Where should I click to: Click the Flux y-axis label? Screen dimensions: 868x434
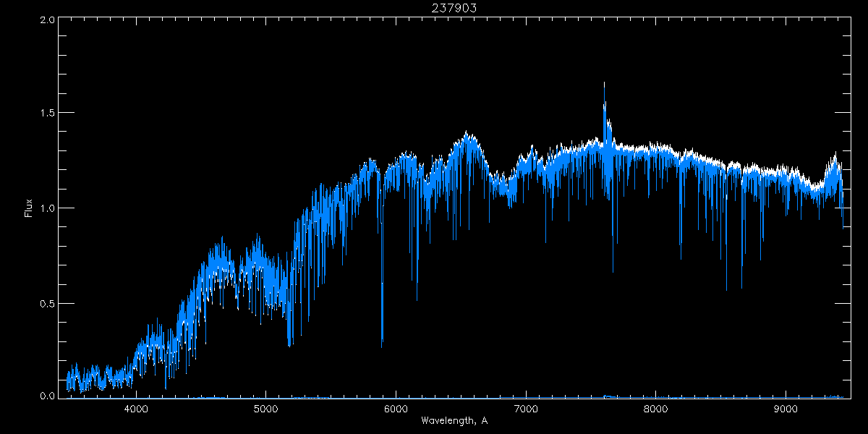pyautogui.click(x=29, y=208)
